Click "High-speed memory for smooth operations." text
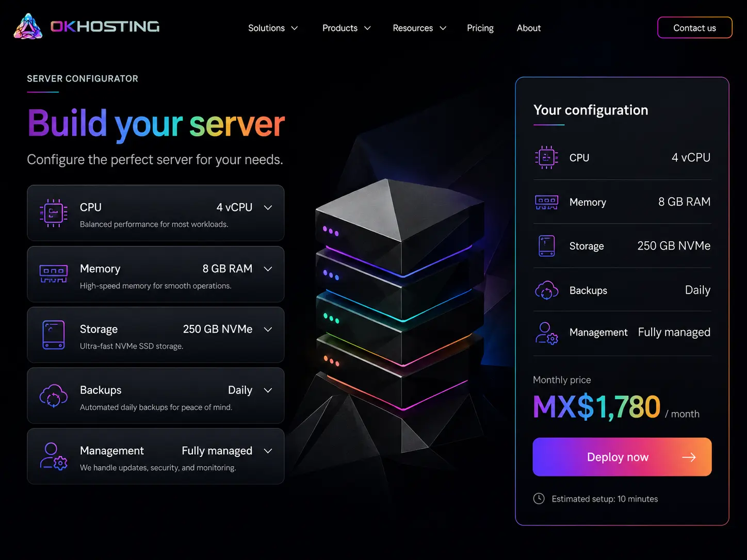The width and height of the screenshot is (747, 560). 155,286
